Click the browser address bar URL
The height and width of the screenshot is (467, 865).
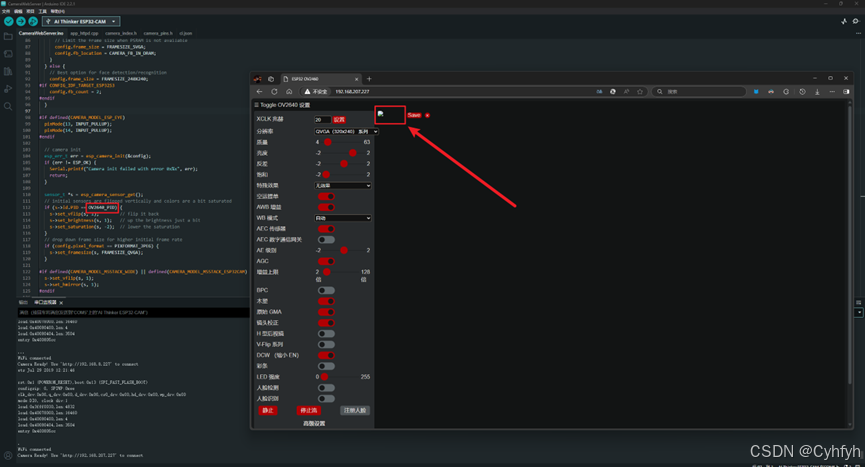pos(353,92)
